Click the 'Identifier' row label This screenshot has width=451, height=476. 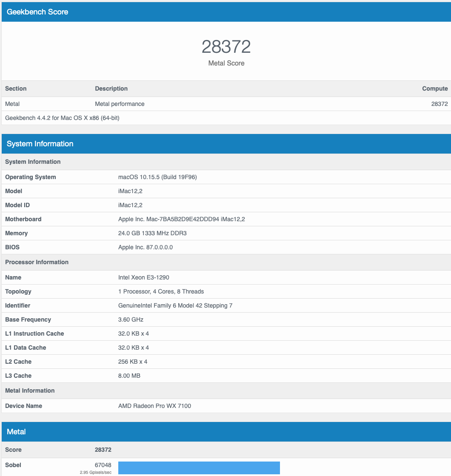tap(17, 305)
